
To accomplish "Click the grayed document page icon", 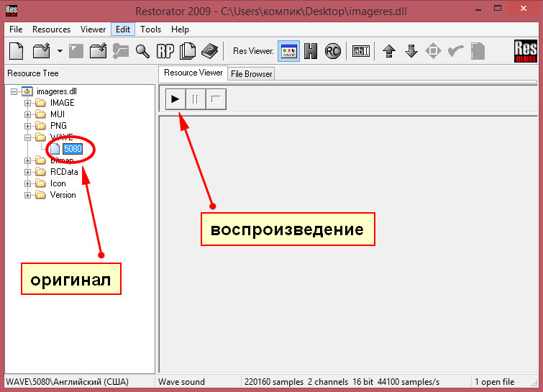I will point(478,51).
